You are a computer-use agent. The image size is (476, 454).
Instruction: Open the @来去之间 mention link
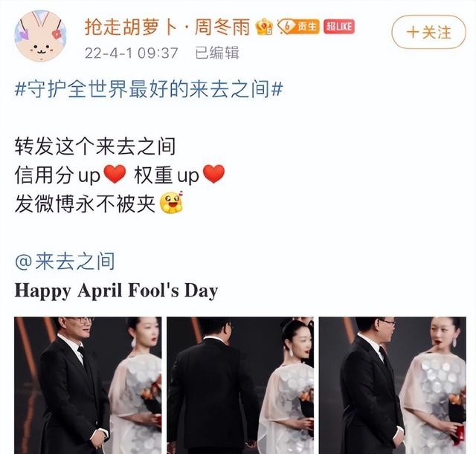pyautogui.click(x=65, y=261)
